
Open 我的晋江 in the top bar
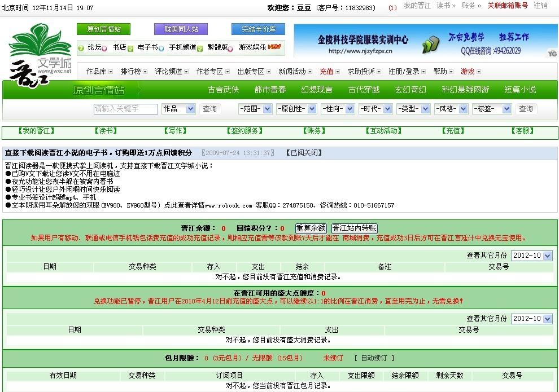417,6
